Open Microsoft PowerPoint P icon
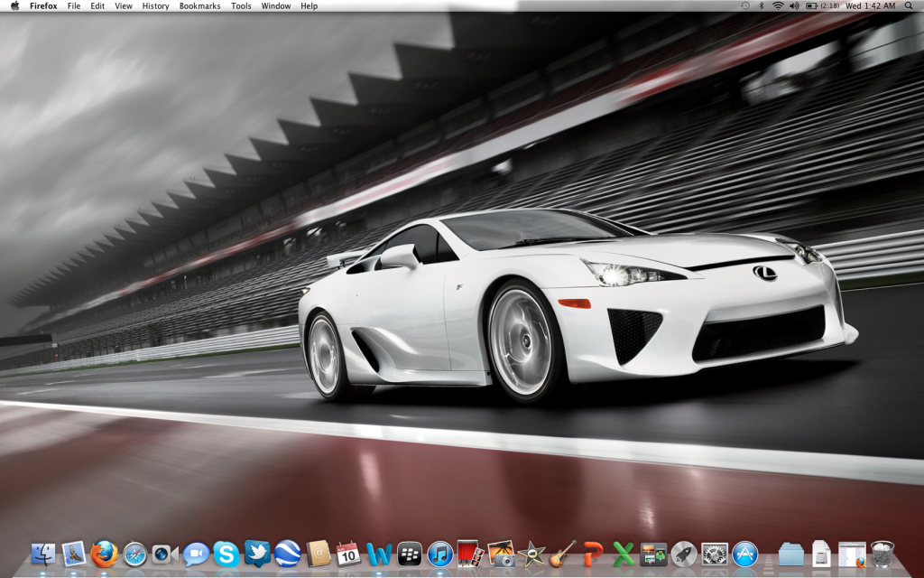Viewport: 924px width, 578px height. click(593, 555)
